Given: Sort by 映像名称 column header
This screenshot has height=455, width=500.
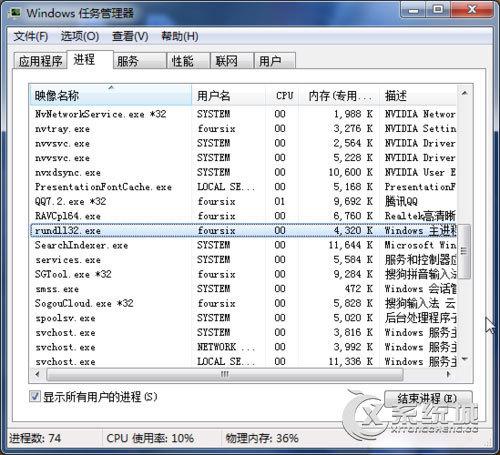Looking at the screenshot, I should point(110,96).
